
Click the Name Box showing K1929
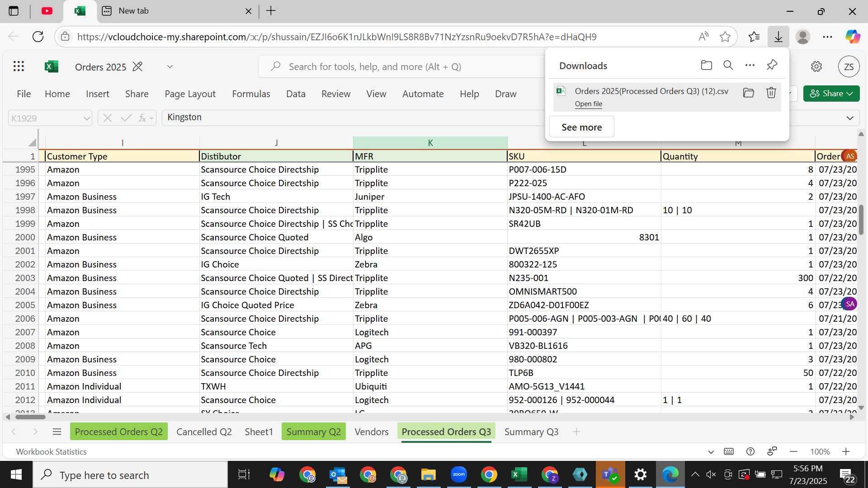pos(44,118)
